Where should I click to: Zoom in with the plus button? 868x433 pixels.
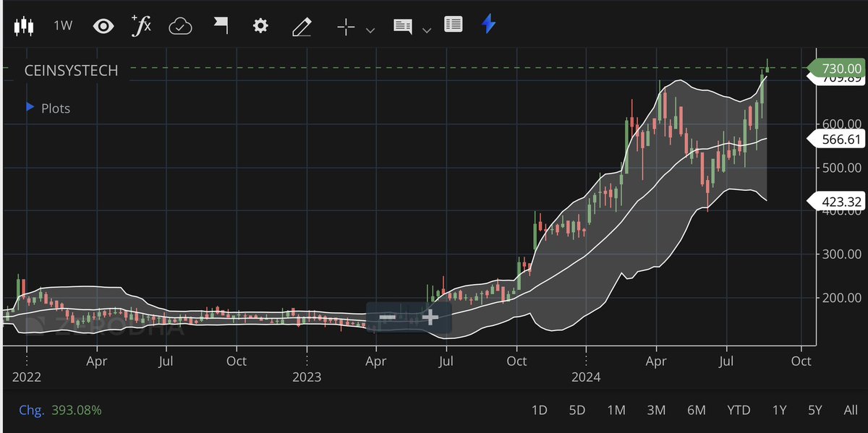tap(430, 316)
